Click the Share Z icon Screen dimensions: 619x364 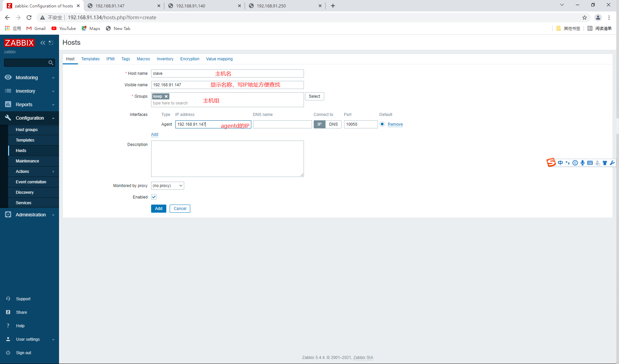click(8, 312)
